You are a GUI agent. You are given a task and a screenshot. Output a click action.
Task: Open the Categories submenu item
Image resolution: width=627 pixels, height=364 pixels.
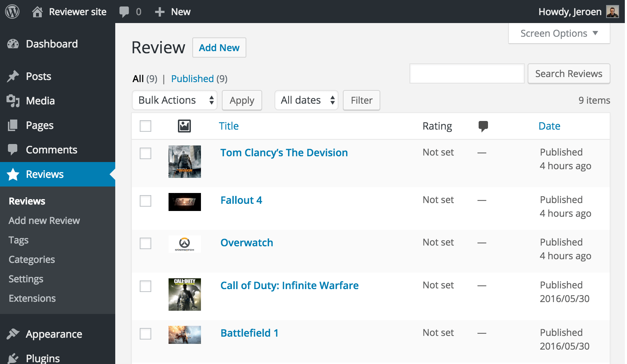(32, 260)
